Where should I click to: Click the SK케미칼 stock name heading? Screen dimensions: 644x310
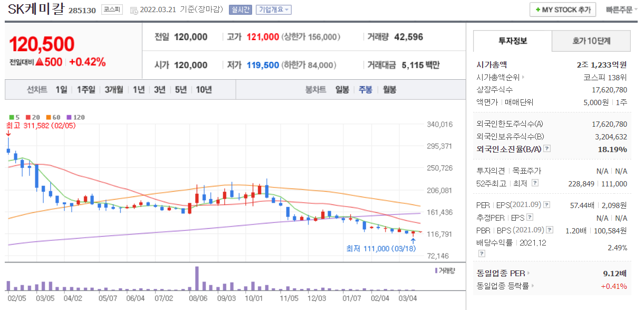coord(36,10)
